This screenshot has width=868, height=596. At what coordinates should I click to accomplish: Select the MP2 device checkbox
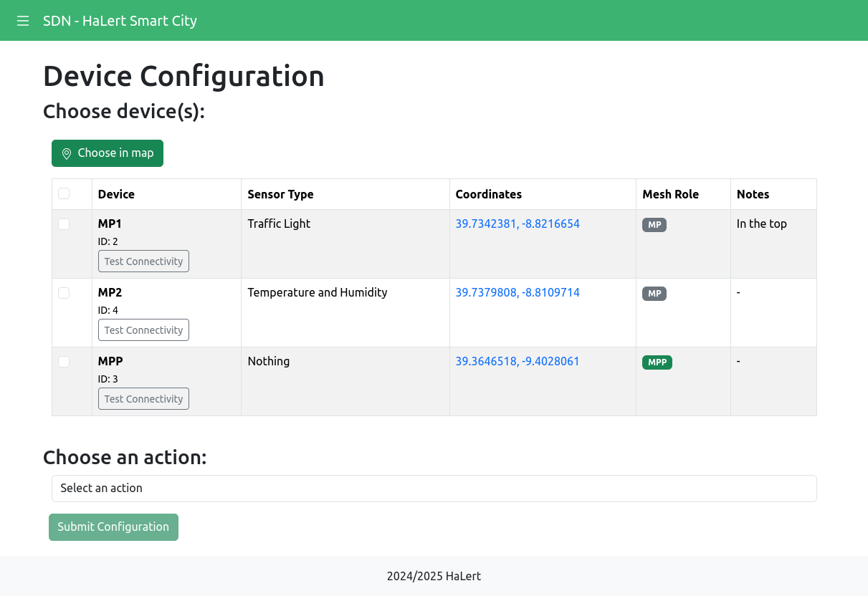[64, 293]
